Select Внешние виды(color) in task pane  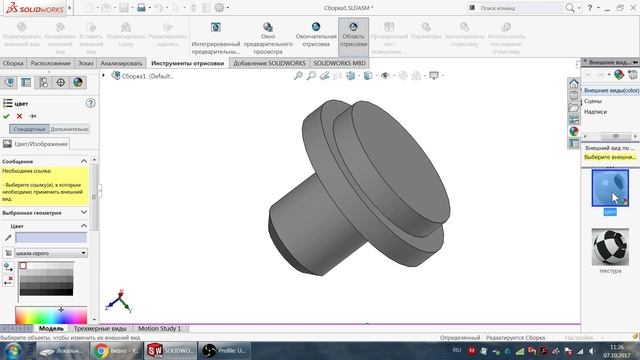[611, 90]
